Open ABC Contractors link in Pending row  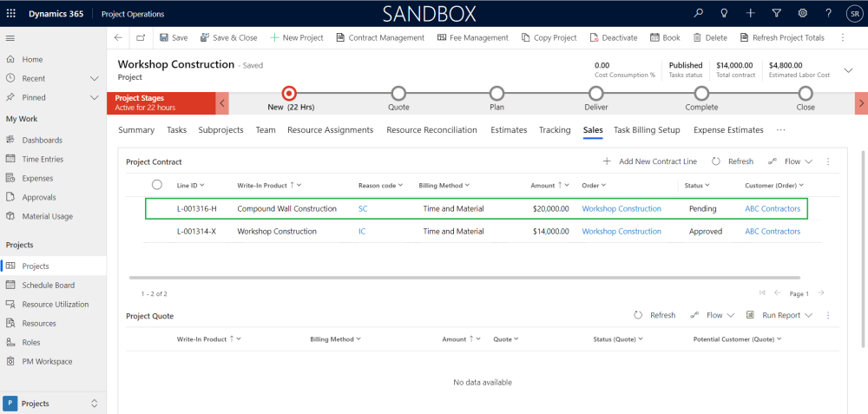[x=773, y=208]
